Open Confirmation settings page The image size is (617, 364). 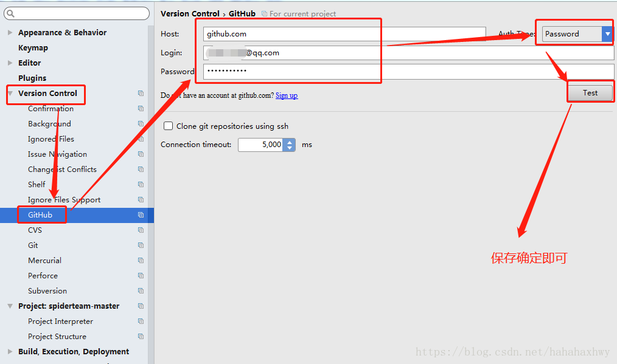click(x=51, y=109)
